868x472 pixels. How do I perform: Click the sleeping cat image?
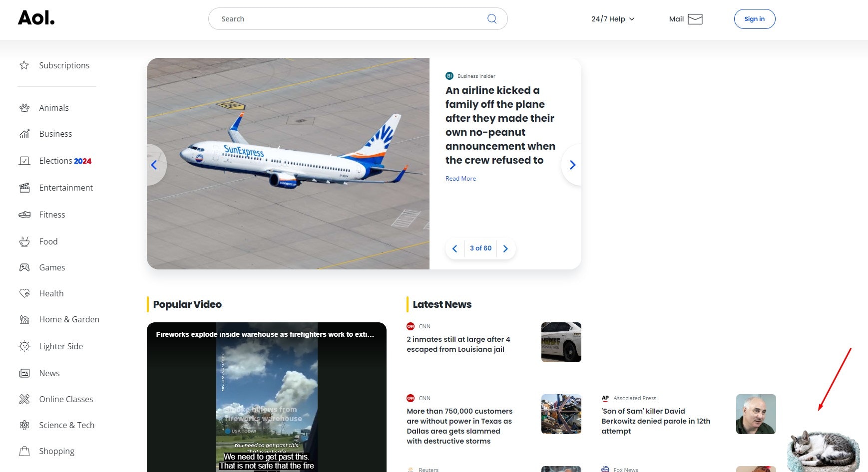824,451
